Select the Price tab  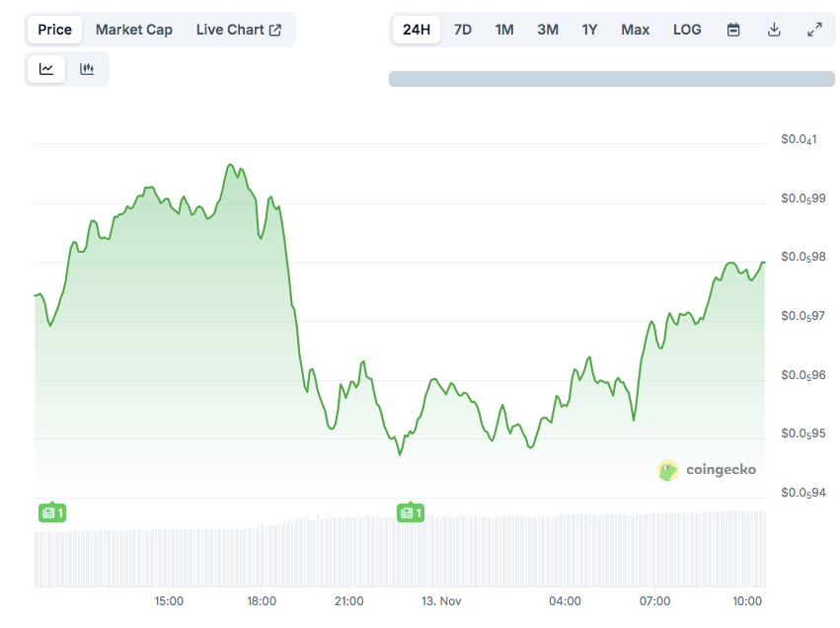tap(54, 30)
